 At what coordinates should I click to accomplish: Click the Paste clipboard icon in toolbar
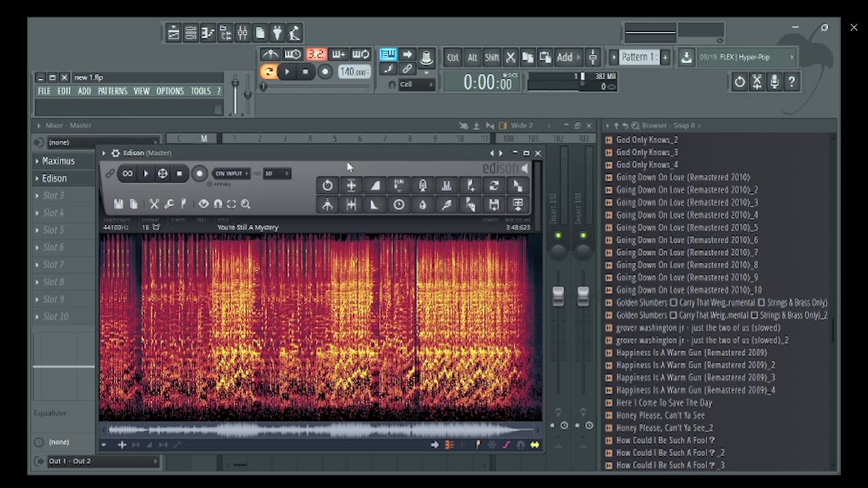(x=545, y=58)
